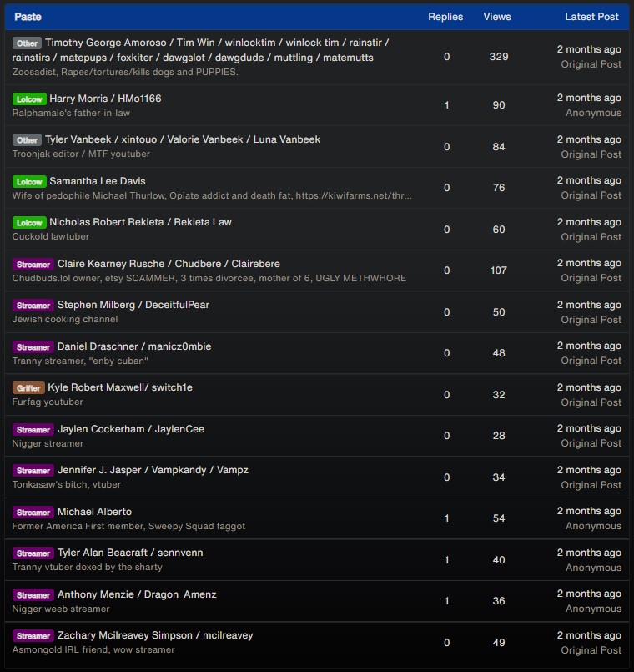Click the Paste column header
Screen dimensions: 634x672
pos(28,17)
